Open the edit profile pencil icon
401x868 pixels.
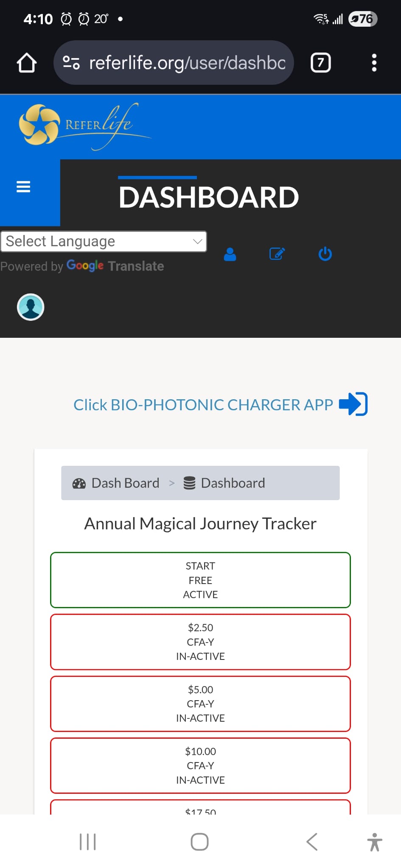point(277,254)
